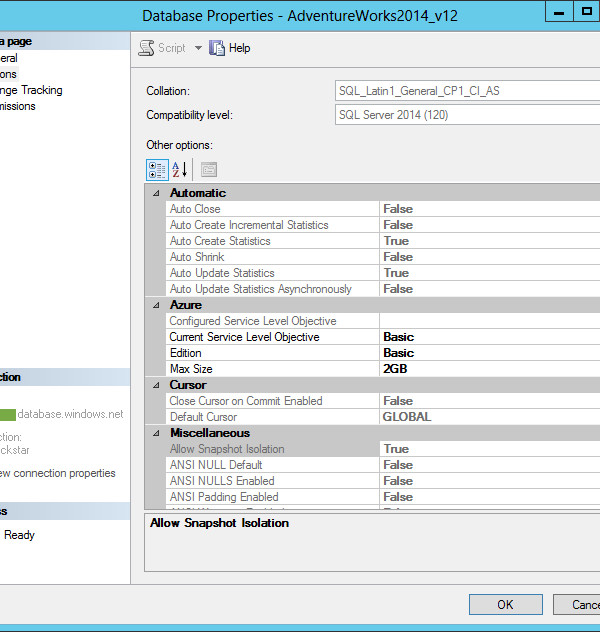The image size is (600, 632).
Task: Open the Compatibility level combo box
Action: coord(467,115)
